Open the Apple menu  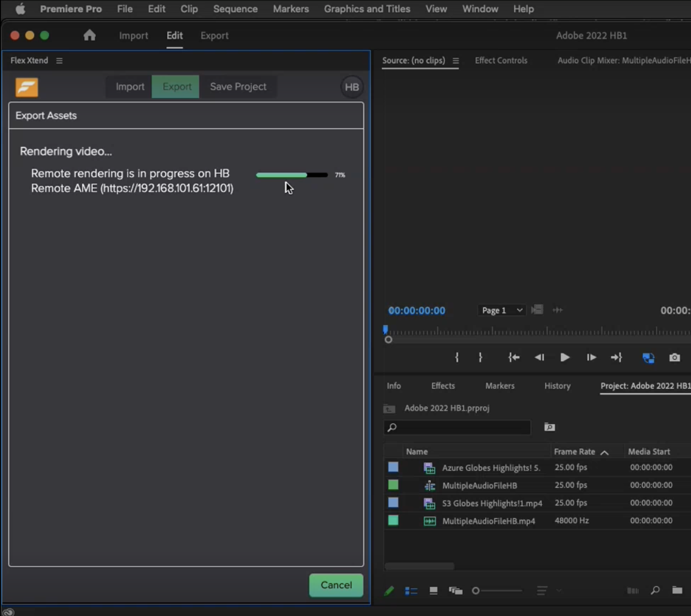pos(20,9)
